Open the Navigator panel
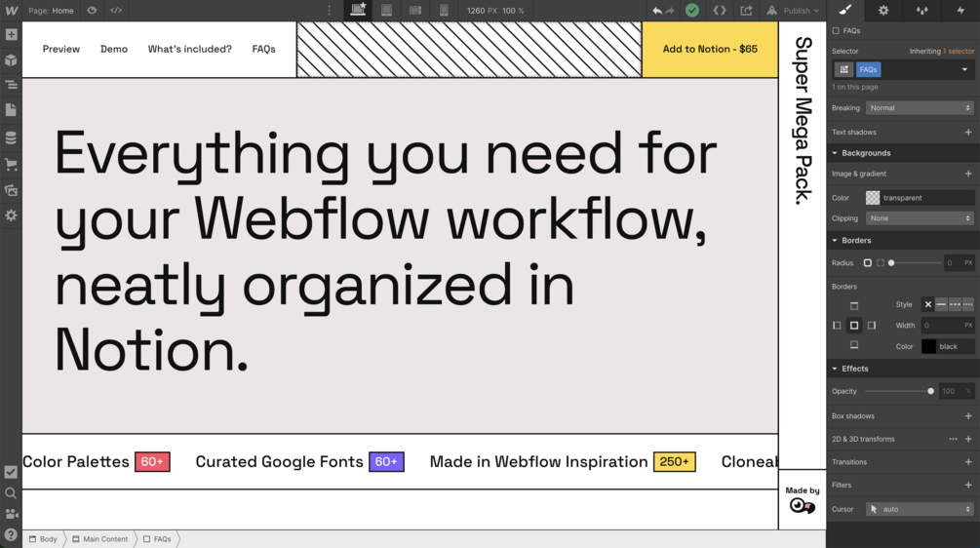 tap(12, 85)
